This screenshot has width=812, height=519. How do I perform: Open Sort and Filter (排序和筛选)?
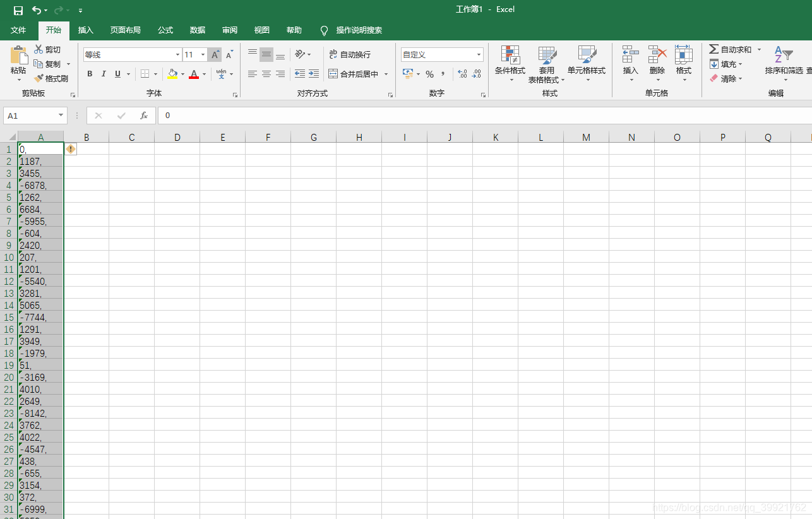(x=784, y=64)
